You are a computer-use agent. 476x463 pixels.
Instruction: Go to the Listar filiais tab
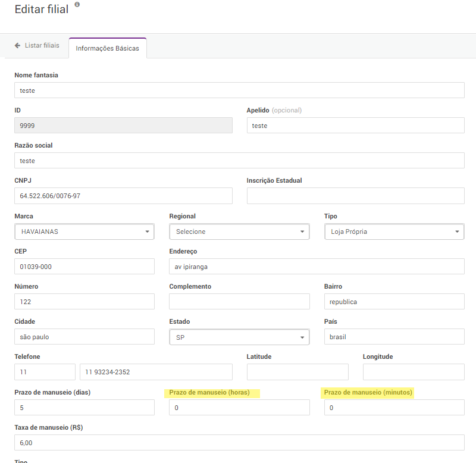[x=37, y=45]
